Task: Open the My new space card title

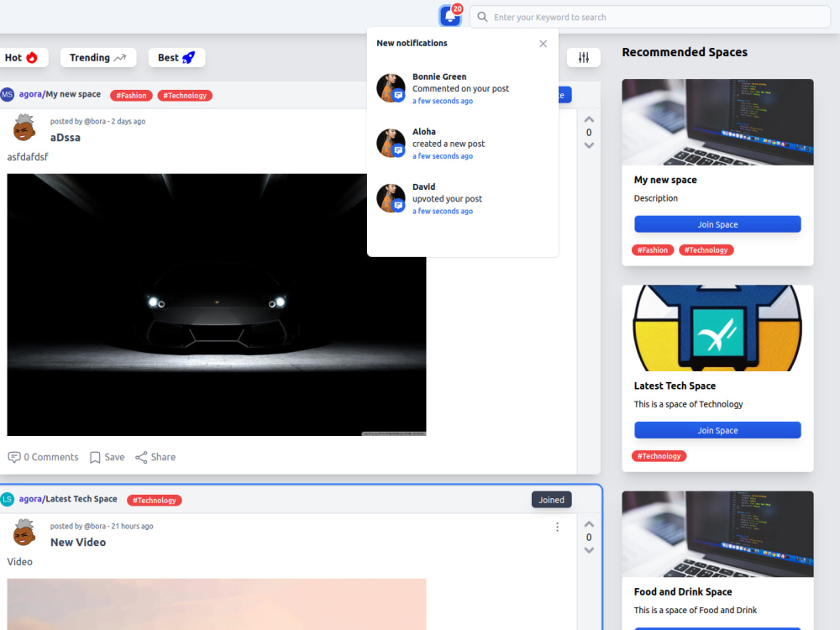Action: 665,180
